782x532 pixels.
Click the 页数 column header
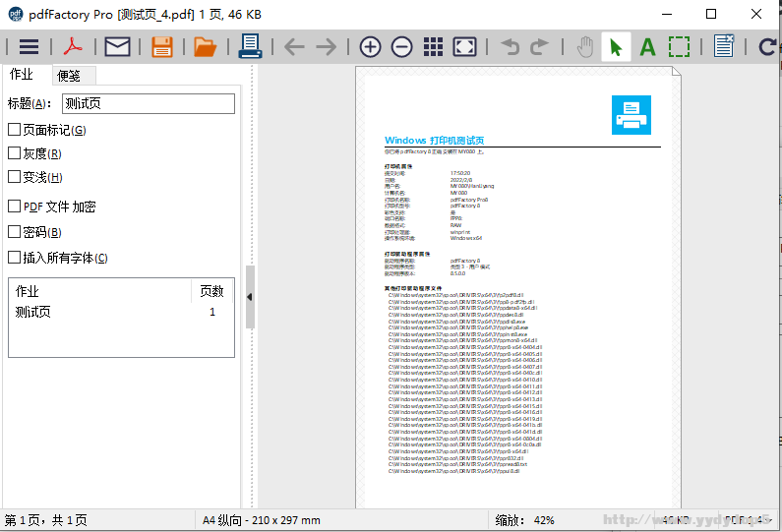[x=211, y=291]
